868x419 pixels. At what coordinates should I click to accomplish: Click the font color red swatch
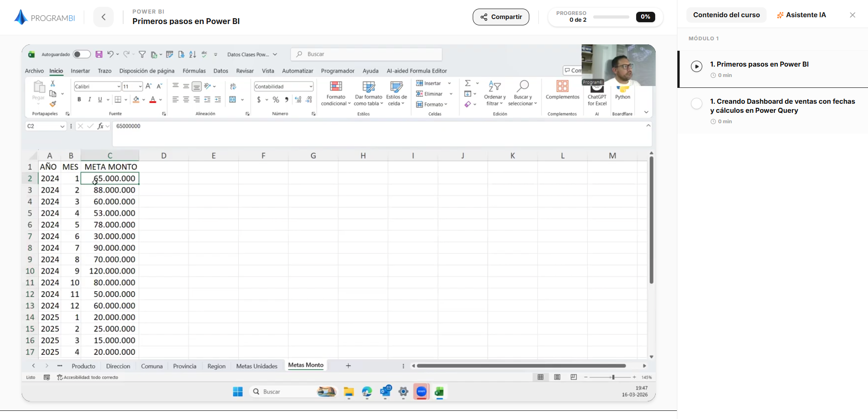point(153,100)
